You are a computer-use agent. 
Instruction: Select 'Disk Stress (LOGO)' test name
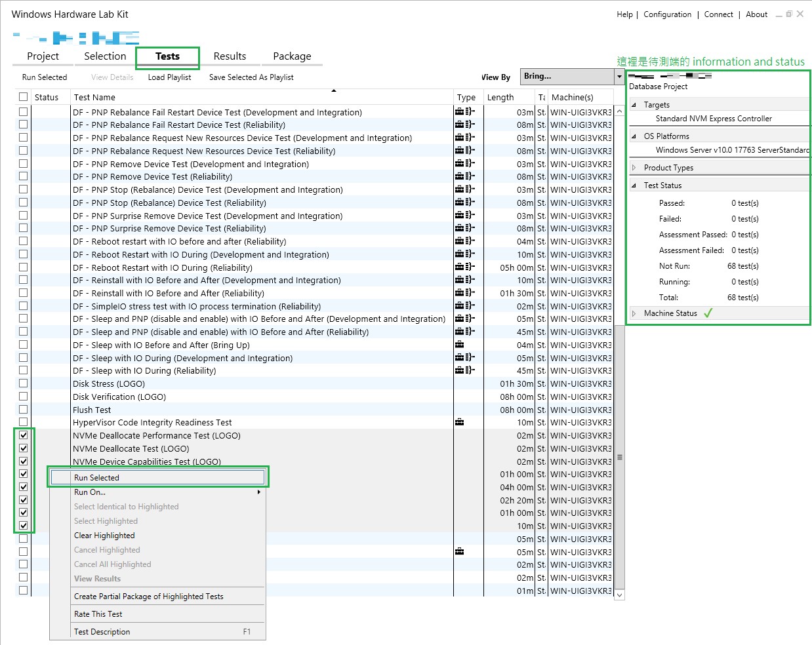109,383
